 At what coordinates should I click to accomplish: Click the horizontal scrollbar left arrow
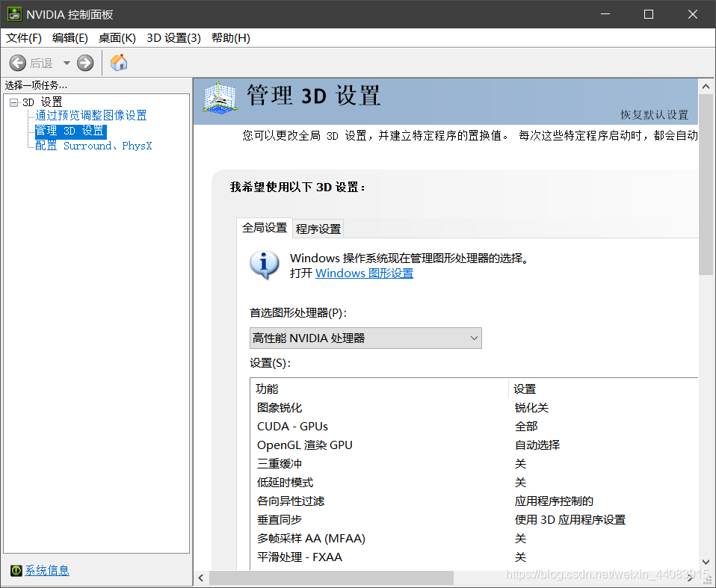[x=201, y=578]
